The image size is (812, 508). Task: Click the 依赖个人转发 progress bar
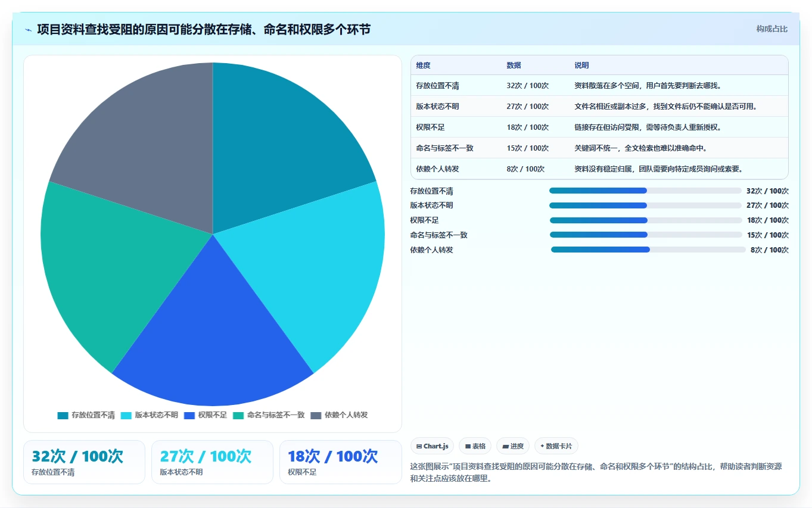(x=648, y=250)
